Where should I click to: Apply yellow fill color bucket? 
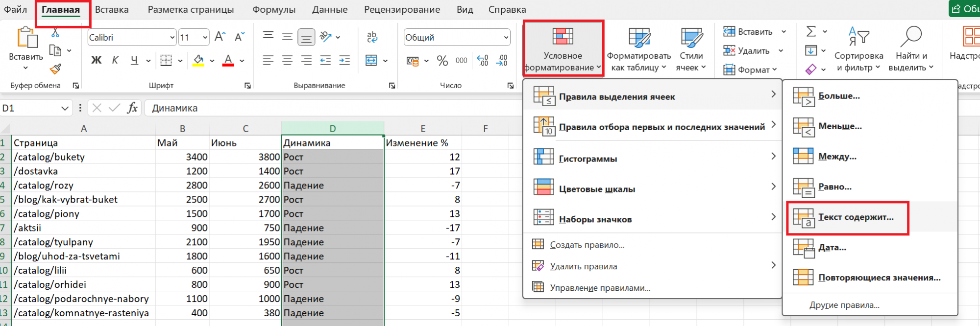pos(198,61)
